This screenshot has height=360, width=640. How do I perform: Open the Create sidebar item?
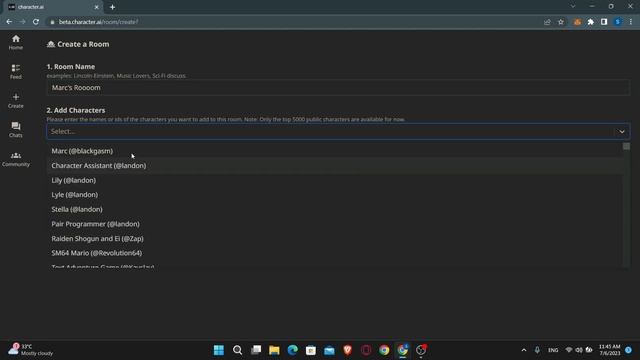coord(16,100)
